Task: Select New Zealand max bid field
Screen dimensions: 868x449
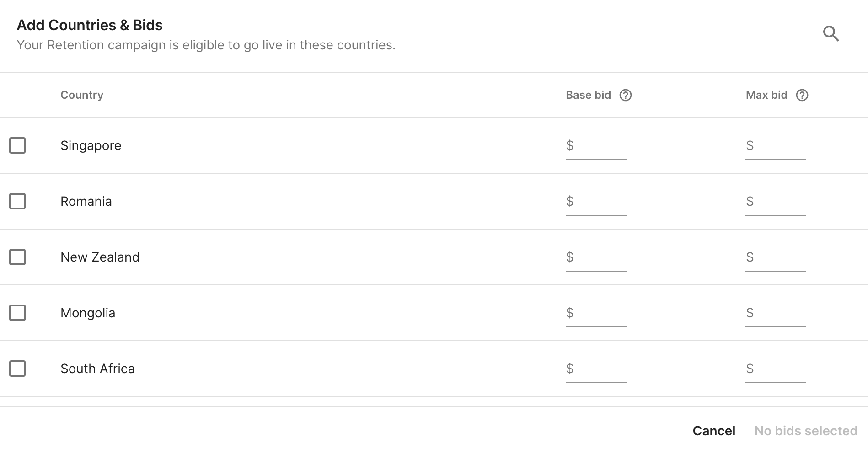Action: [x=778, y=257]
